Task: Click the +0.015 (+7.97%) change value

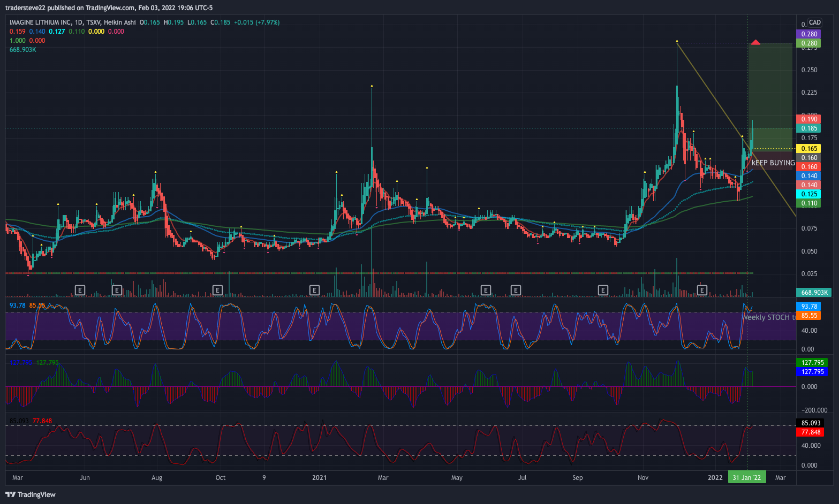Action: point(257,22)
